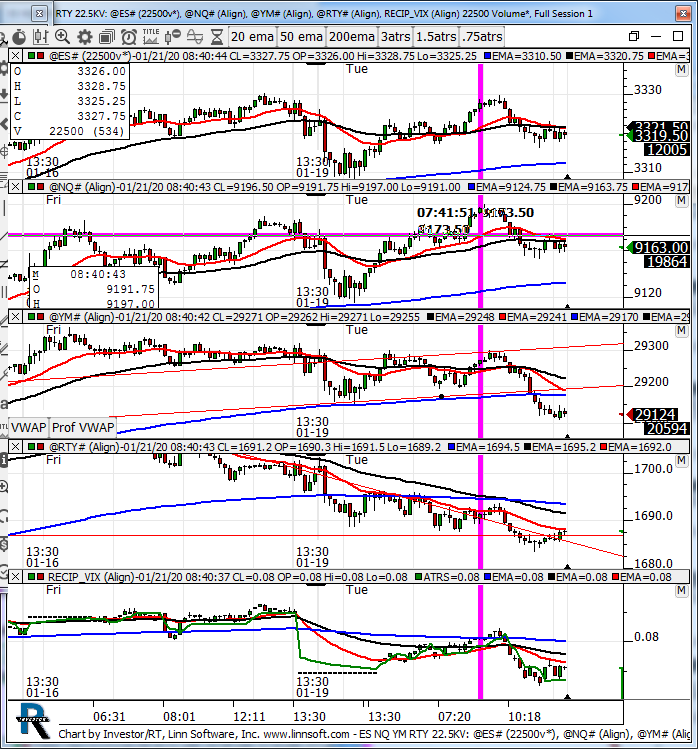Click the hourglass toolbar icon
The height and width of the screenshot is (749, 698).
[x=217, y=37]
